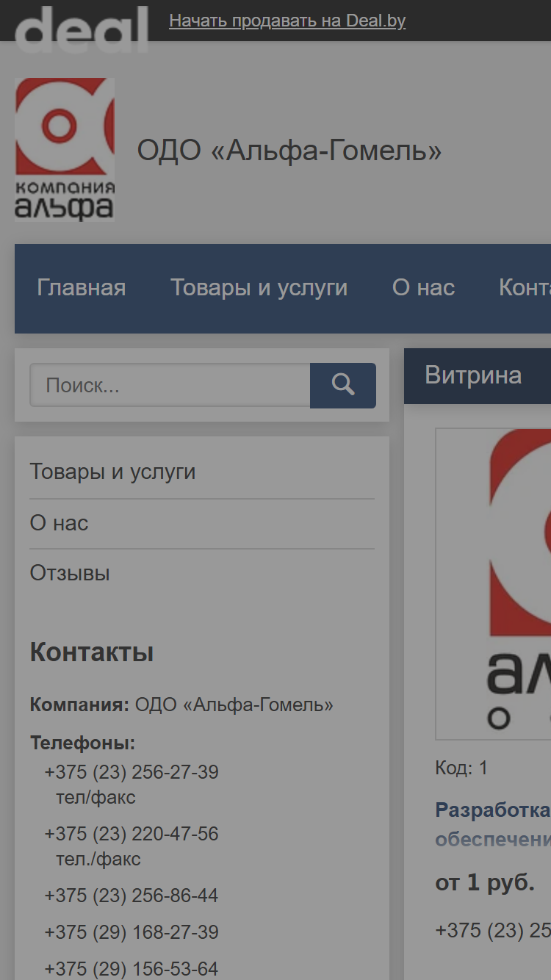551x980 pixels.
Task: Click phone +375 (23) 256-27-39 in sidebar
Action: [132, 773]
